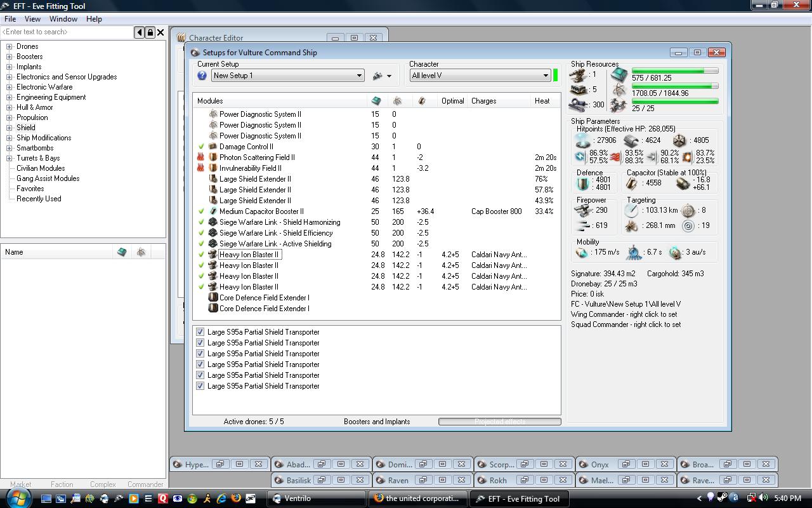Open the Character dropdown showing All level V
This screenshot has width=812, height=508.
point(545,76)
